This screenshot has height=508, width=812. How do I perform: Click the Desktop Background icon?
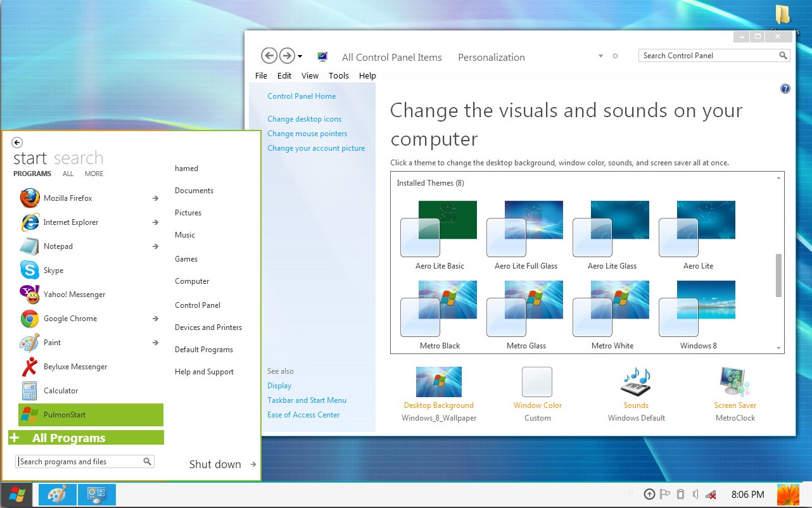click(439, 382)
